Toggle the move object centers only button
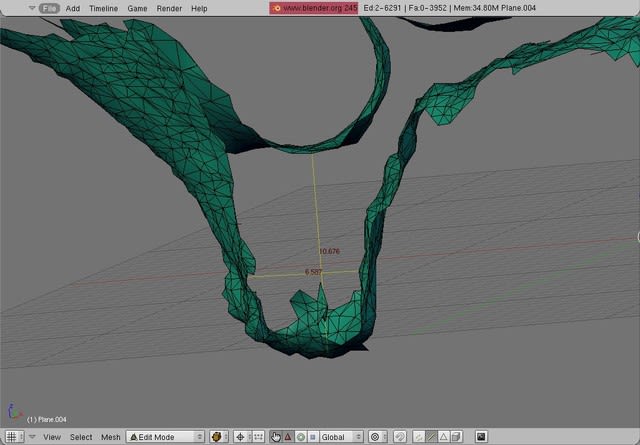640x445 pixels. (x=258, y=437)
